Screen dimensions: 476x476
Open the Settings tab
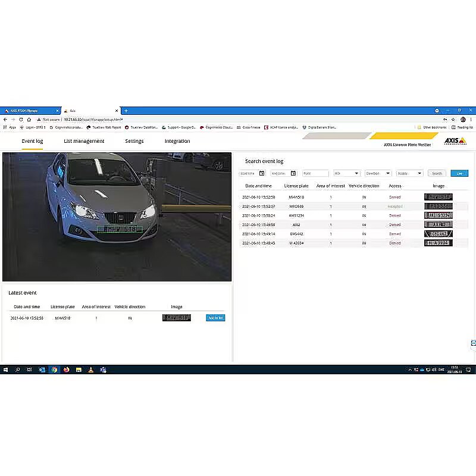tap(134, 141)
